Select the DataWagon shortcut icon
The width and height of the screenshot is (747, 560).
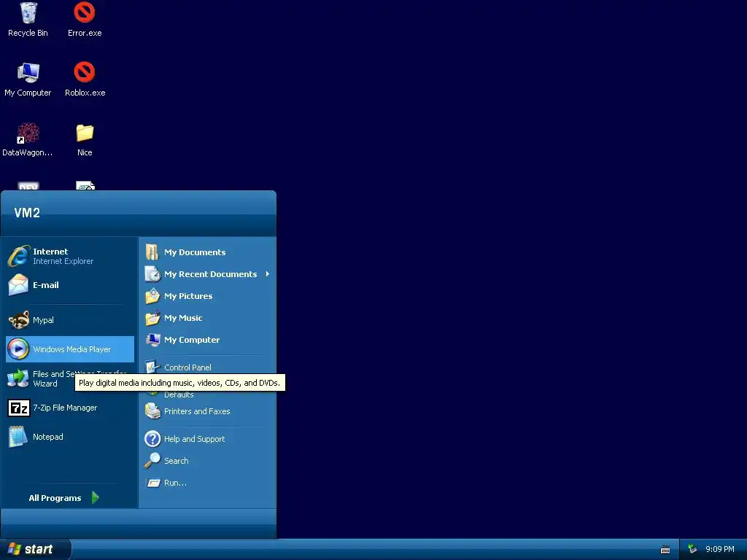[x=28, y=139]
